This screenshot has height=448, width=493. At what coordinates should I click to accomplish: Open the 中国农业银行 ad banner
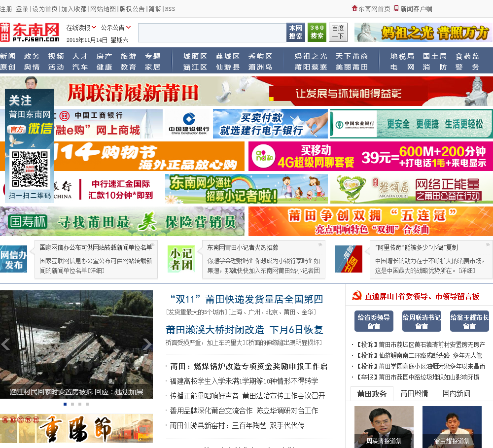(412, 124)
